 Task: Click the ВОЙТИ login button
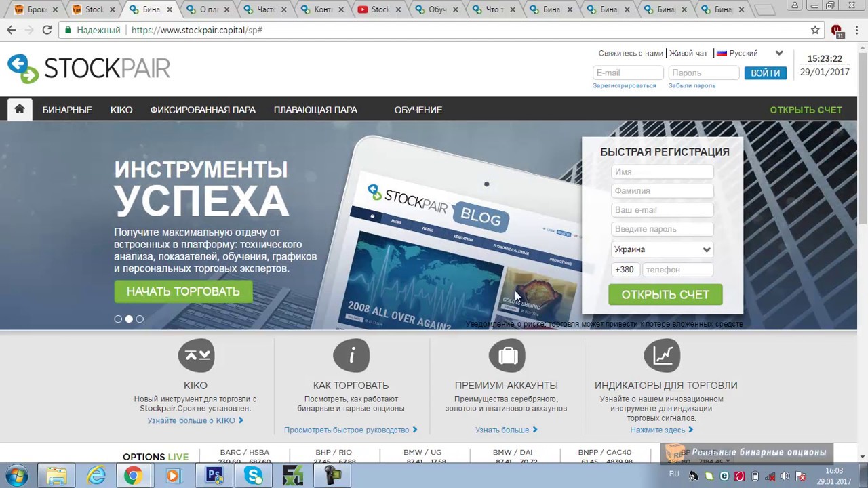click(x=766, y=73)
